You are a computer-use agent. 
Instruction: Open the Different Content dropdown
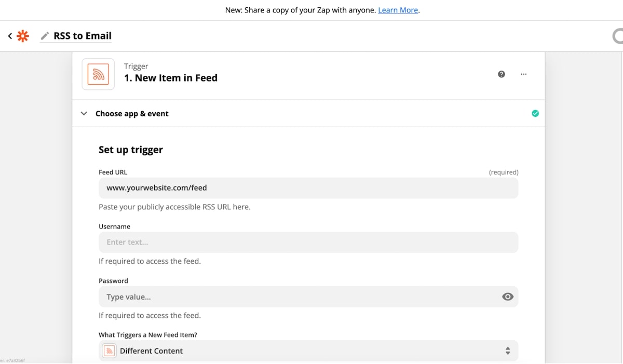point(301,351)
